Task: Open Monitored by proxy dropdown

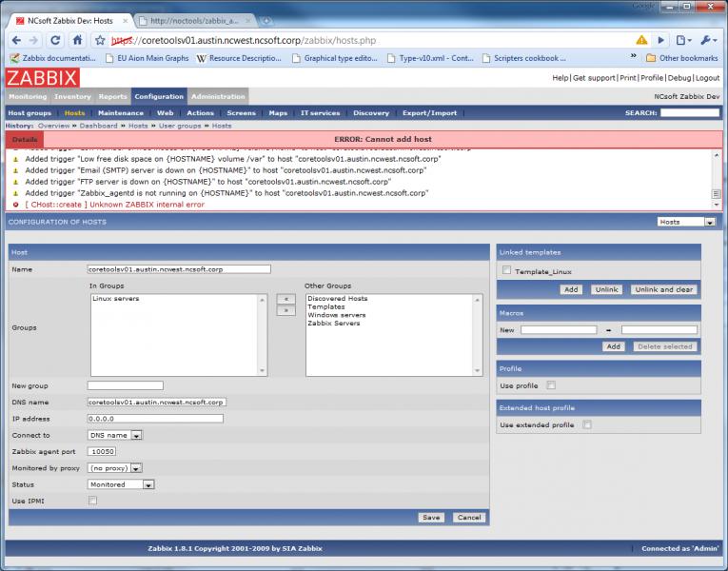Action: click(x=115, y=468)
